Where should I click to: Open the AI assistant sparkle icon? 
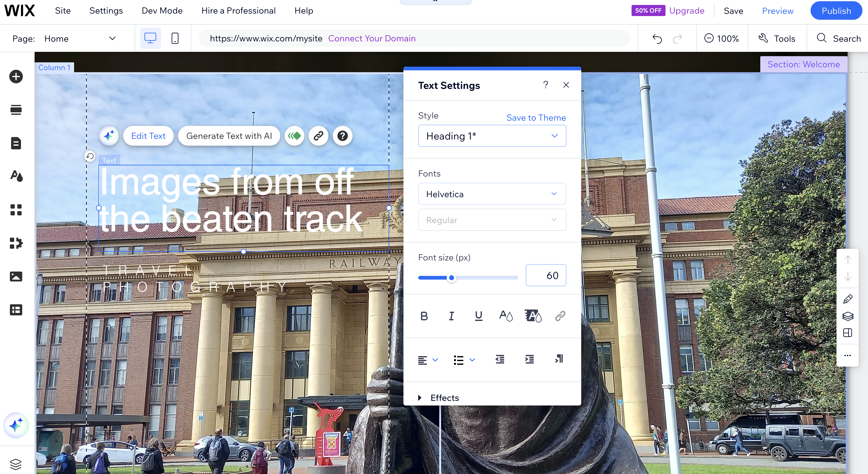point(16,425)
